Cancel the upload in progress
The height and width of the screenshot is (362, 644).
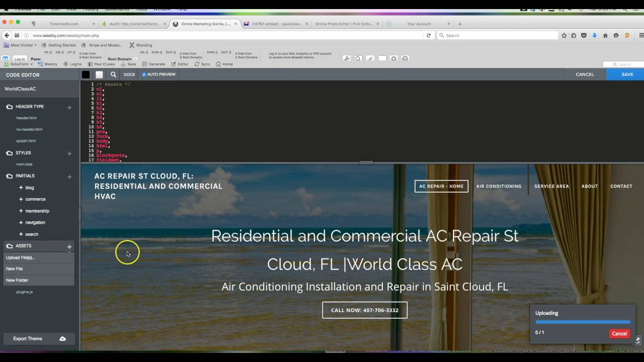[619, 334]
